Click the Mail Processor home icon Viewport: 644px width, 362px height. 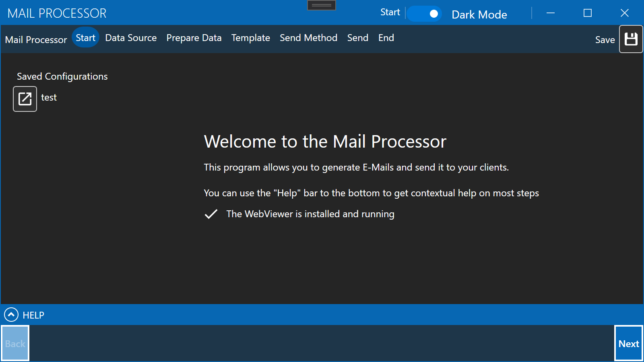pos(36,39)
